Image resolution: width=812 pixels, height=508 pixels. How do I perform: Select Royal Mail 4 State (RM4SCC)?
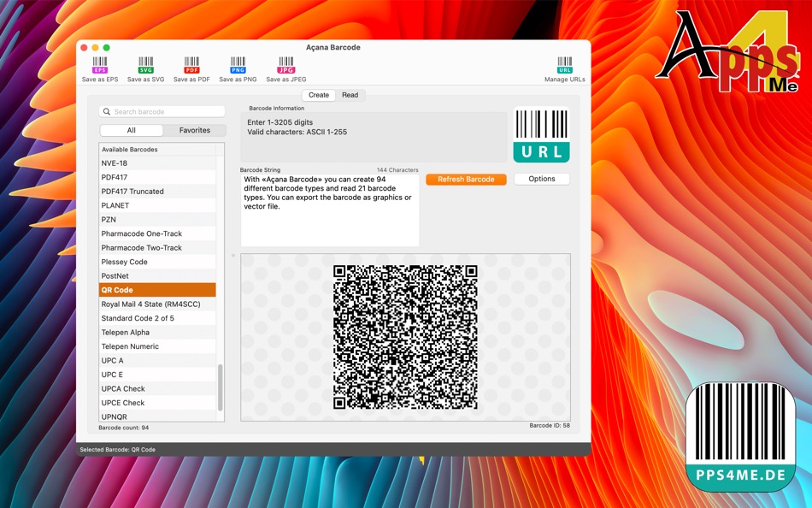[x=157, y=304]
